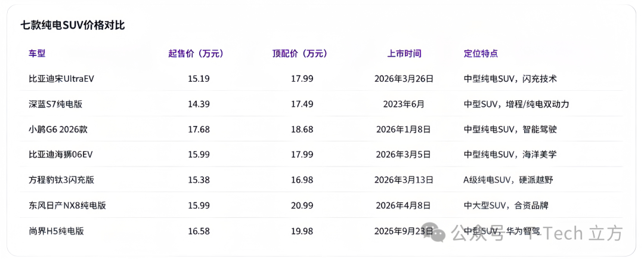Screen dimensions: 644x259
Task: Select the 起售价（万元） column header
Action: click(x=196, y=54)
